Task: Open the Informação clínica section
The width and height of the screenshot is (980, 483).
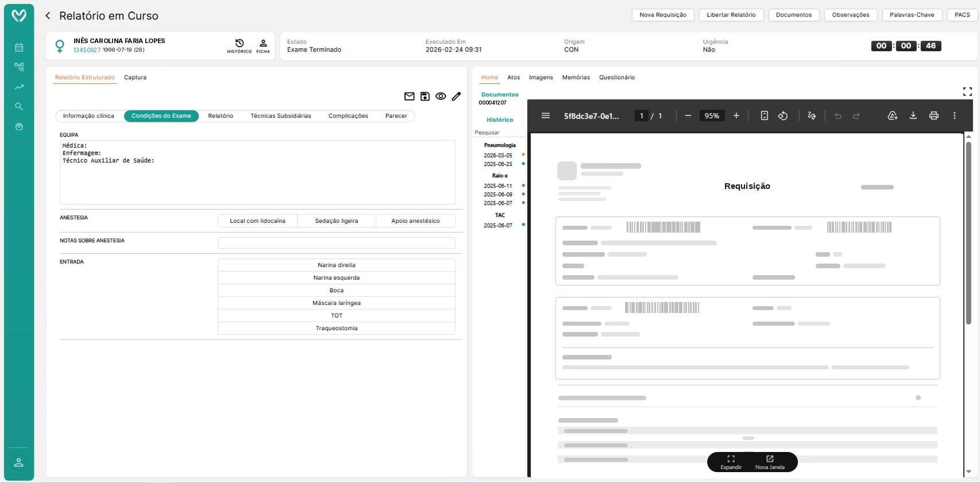Action: point(88,116)
